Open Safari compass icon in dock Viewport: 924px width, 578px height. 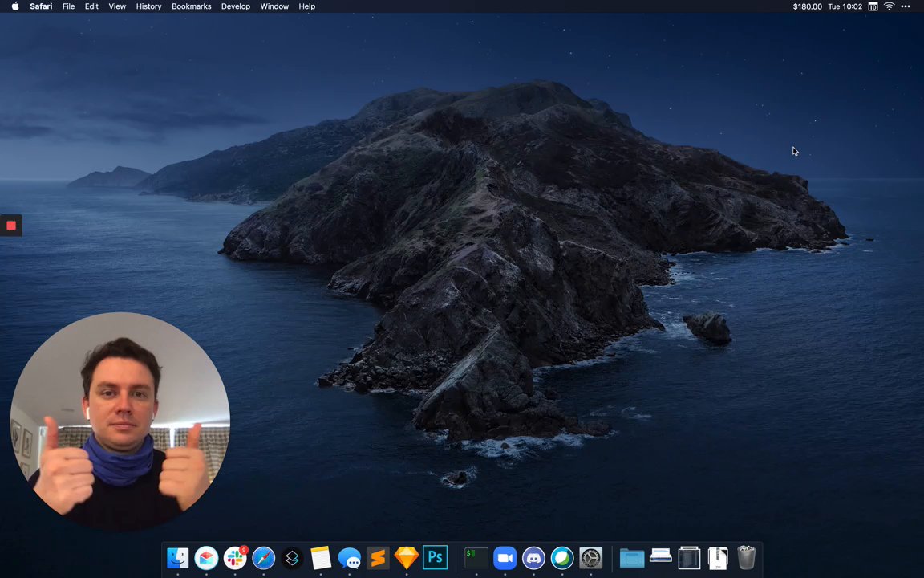click(x=264, y=557)
